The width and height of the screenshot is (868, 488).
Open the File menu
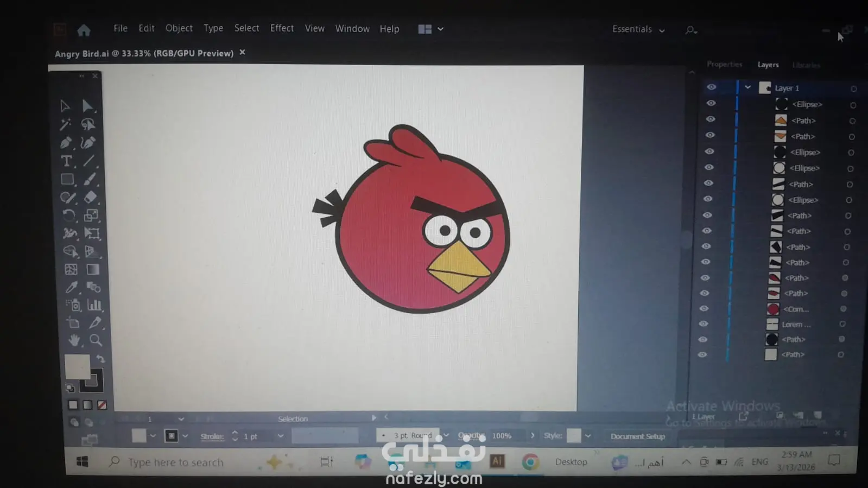tap(121, 28)
